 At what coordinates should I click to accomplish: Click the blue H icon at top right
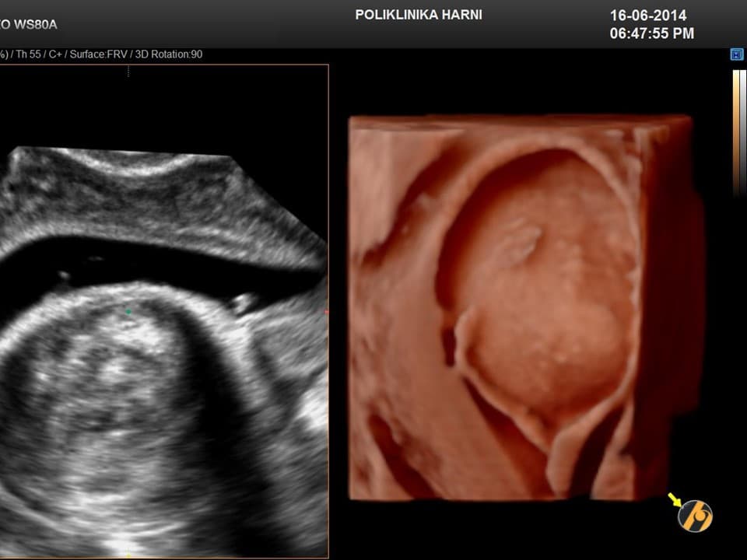point(737,54)
